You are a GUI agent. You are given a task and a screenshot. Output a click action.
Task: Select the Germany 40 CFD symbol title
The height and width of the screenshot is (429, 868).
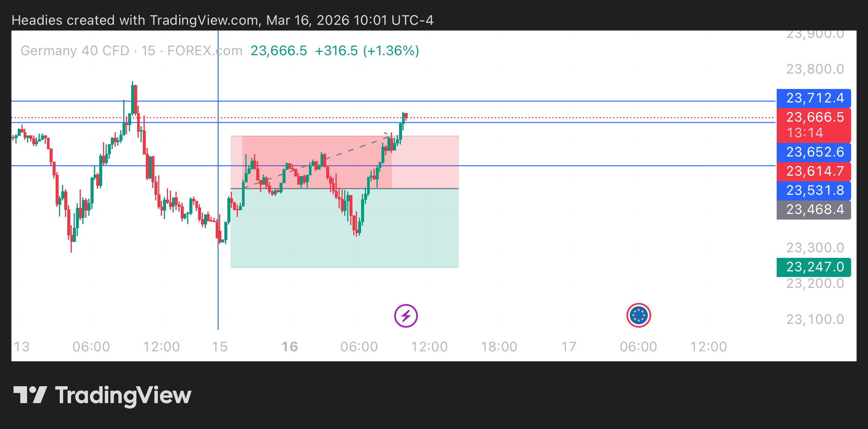[x=75, y=51]
